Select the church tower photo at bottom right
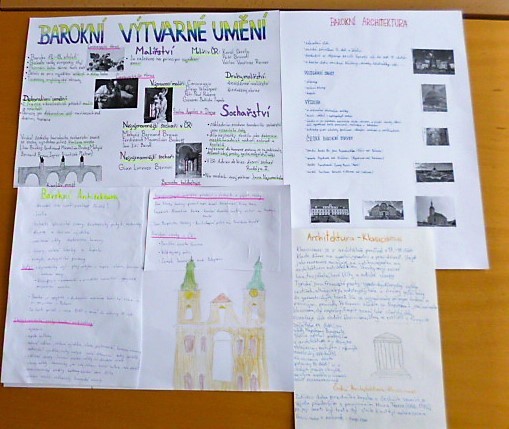 435,211
